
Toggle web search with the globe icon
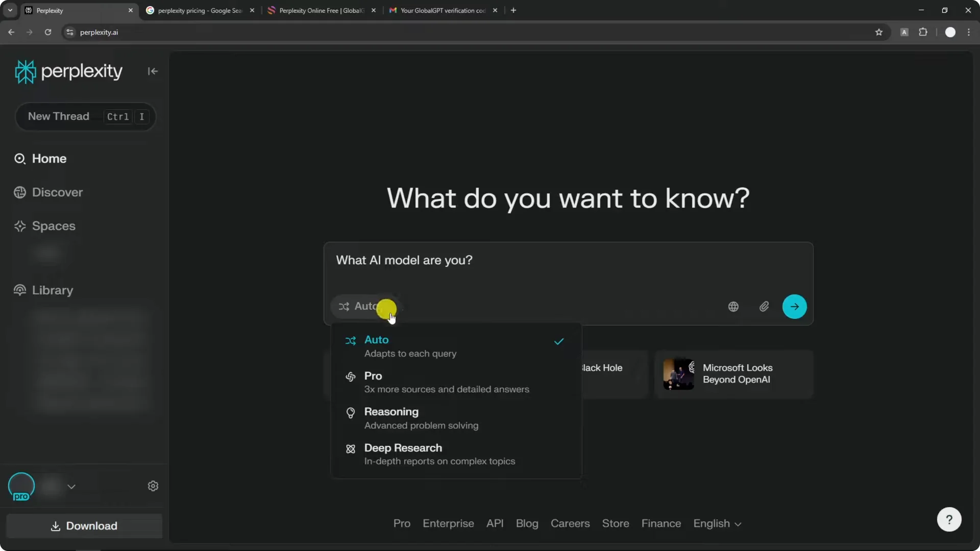pyautogui.click(x=733, y=306)
